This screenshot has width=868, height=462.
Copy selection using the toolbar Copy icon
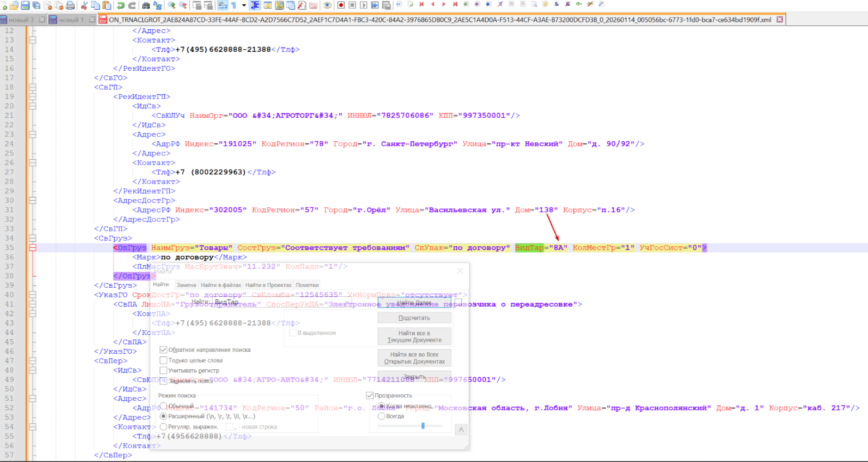pos(96,6)
